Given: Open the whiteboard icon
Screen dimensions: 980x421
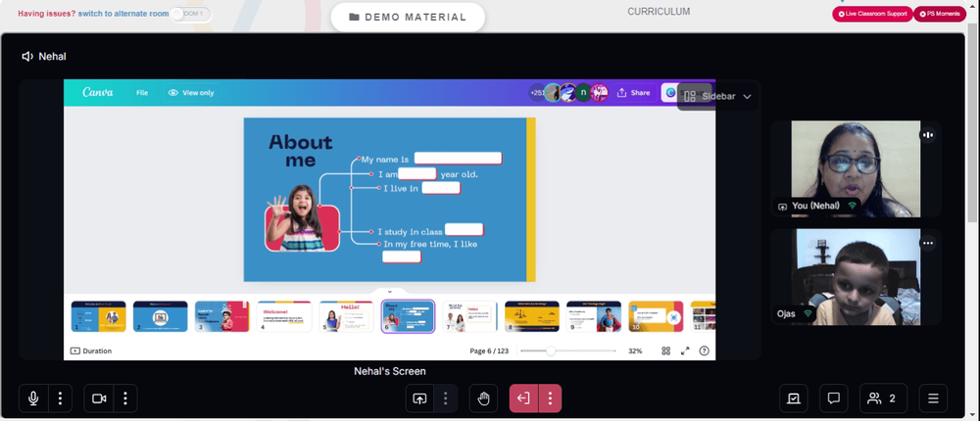Looking at the screenshot, I should (x=794, y=398).
